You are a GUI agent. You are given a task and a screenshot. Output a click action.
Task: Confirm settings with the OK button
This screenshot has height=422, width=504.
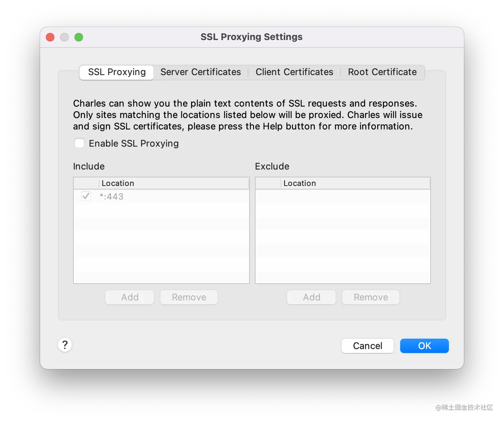pyautogui.click(x=425, y=346)
